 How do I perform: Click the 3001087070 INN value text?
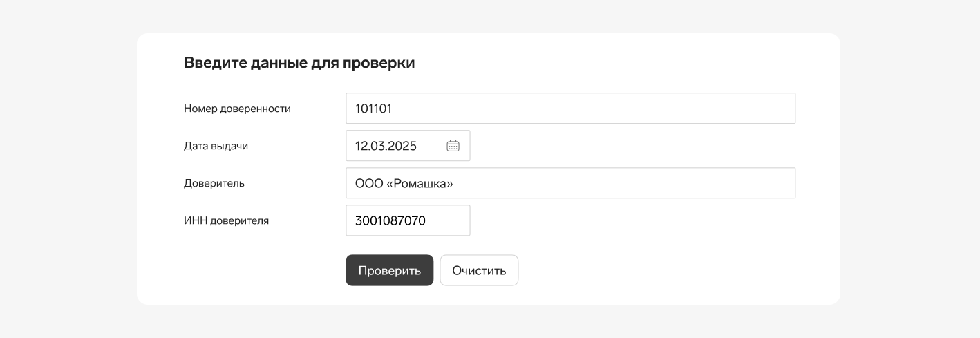(390, 221)
